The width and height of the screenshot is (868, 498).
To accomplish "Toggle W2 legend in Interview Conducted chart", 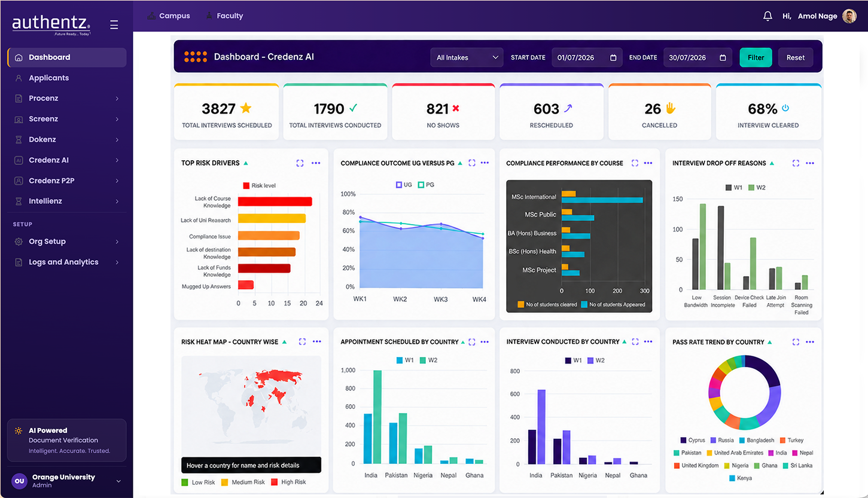I will pyautogui.click(x=596, y=360).
